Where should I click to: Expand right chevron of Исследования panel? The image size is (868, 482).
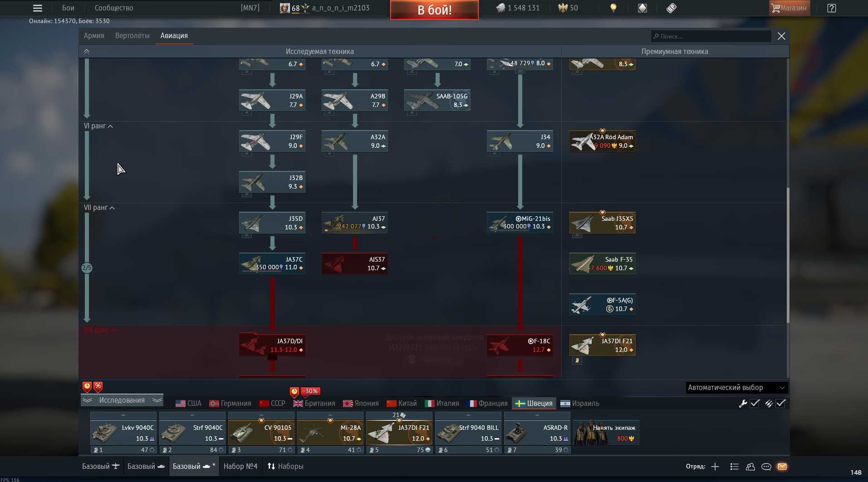point(157,400)
